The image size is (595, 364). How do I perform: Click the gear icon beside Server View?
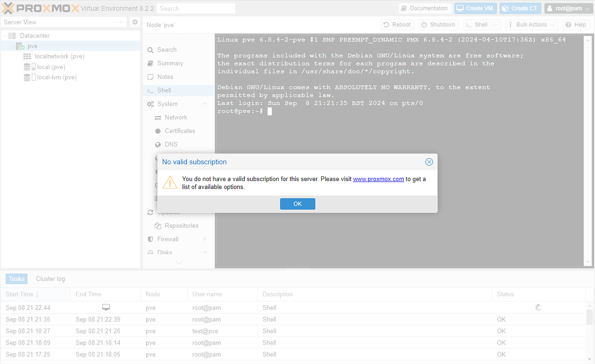(x=135, y=22)
